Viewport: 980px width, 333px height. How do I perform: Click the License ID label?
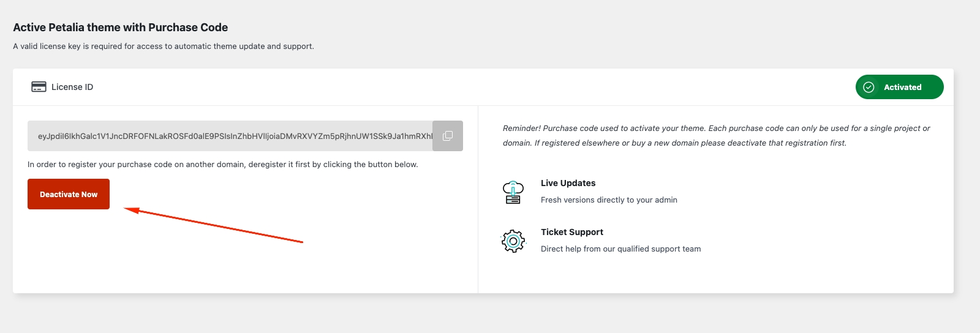72,87
